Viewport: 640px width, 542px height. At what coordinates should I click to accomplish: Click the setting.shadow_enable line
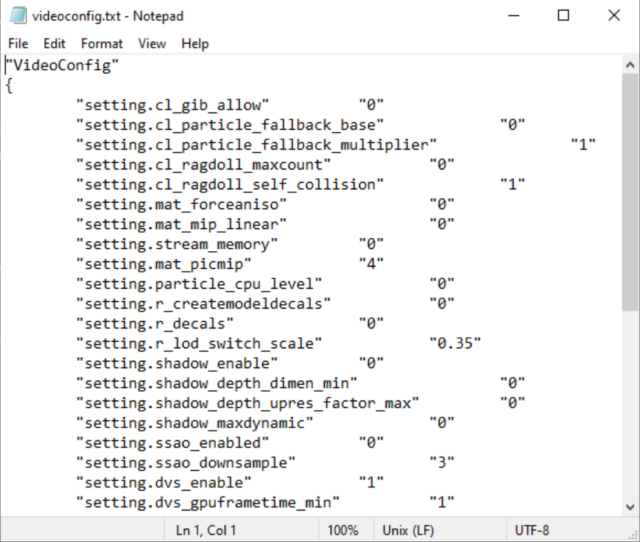(x=230, y=363)
